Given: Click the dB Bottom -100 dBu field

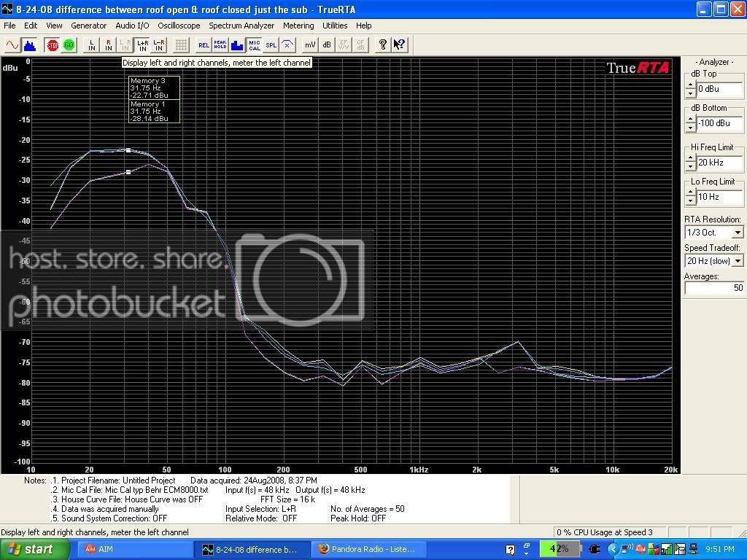Looking at the screenshot, I should (x=719, y=123).
